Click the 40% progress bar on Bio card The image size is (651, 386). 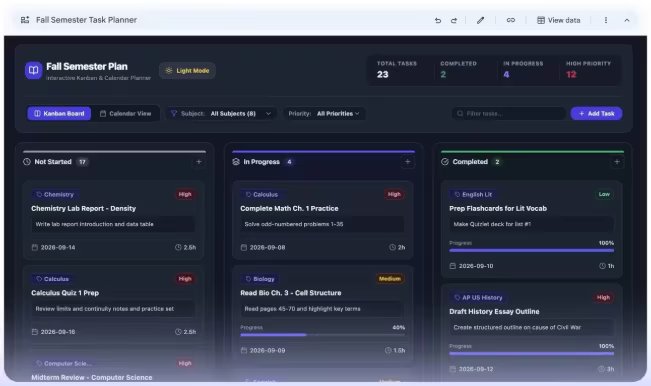(323, 335)
